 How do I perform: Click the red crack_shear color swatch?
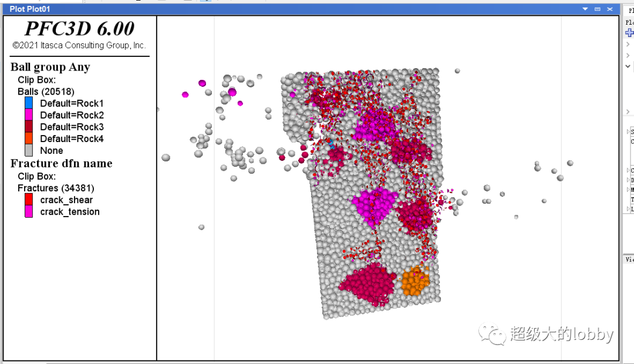tap(29, 200)
